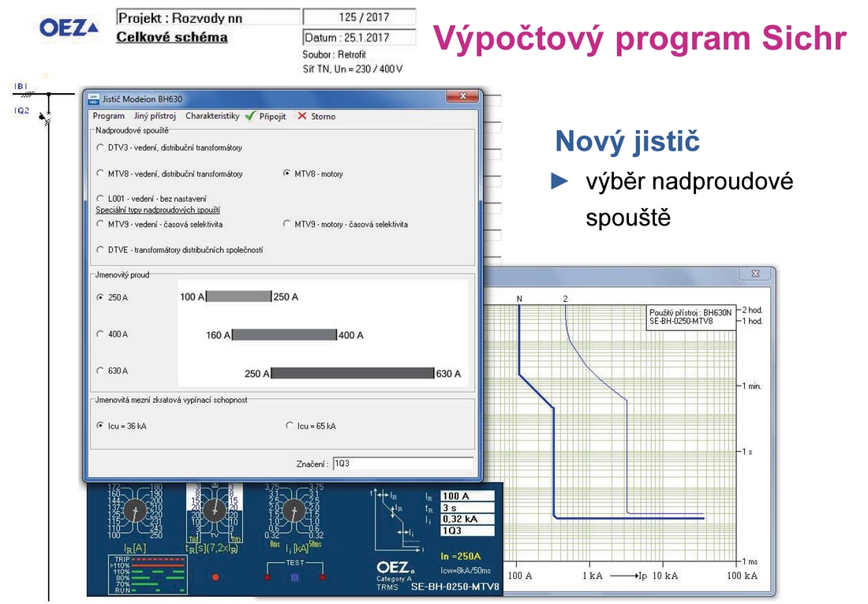
Task: Select DTVE - transformátory distribučních společností
Action: pos(100,250)
